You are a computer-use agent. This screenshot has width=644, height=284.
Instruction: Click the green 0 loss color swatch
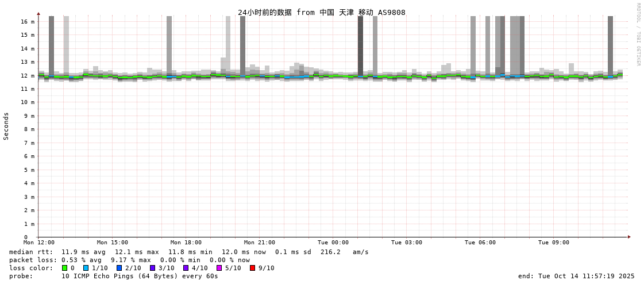click(x=64, y=268)
